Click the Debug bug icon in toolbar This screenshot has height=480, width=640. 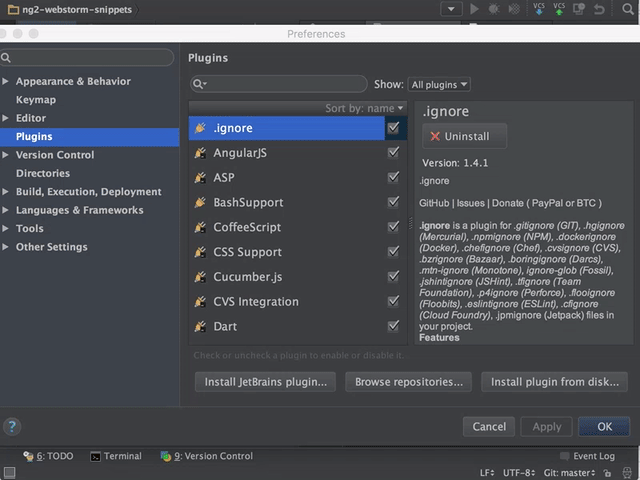494,9
